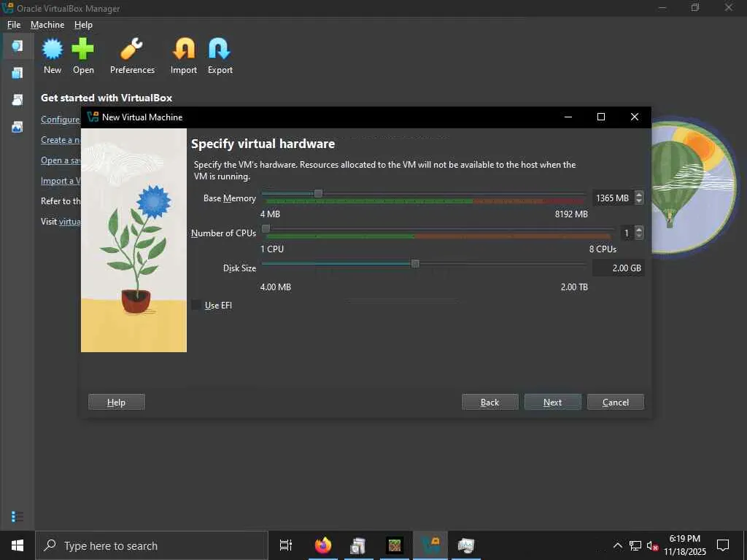The height and width of the screenshot is (560, 747).
Task: Click the Configure link in main window
Action: 60,120
